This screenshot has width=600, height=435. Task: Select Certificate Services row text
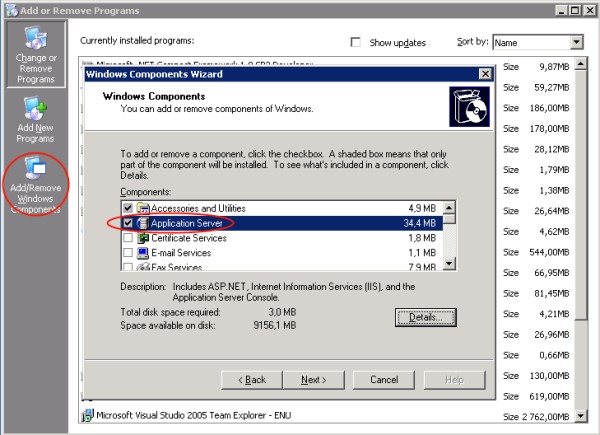point(189,238)
